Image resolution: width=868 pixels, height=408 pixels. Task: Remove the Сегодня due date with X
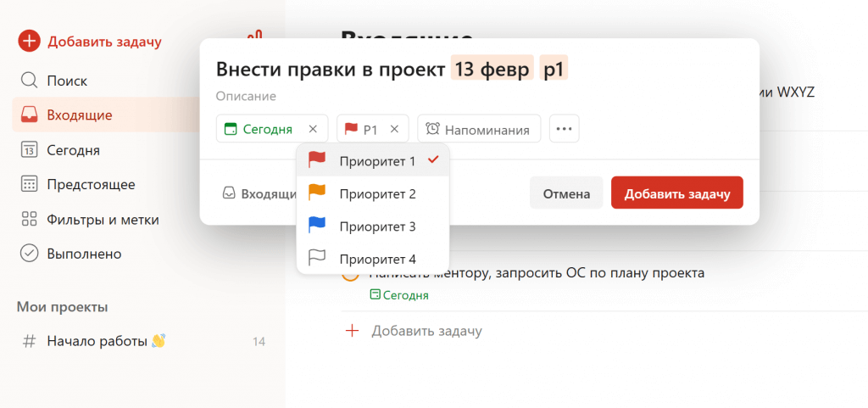pyautogui.click(x=313, y=129)
